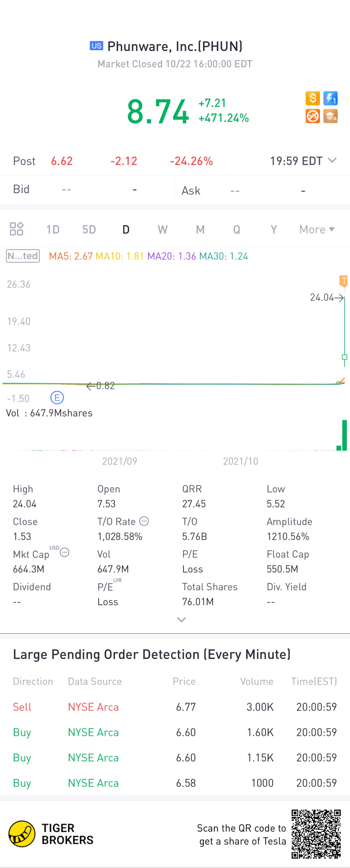Select the Y yearly chart tab
The height and width of the screenshot is (868, 350).
coord(273,229)
